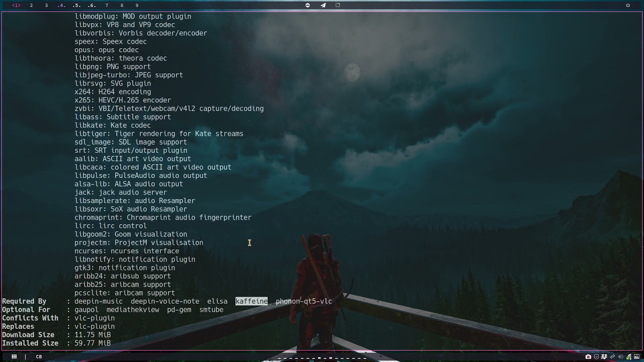
Task: Click the 'speex: Speex codec' line
Action: pyautogui.click(x=111, y=42)
